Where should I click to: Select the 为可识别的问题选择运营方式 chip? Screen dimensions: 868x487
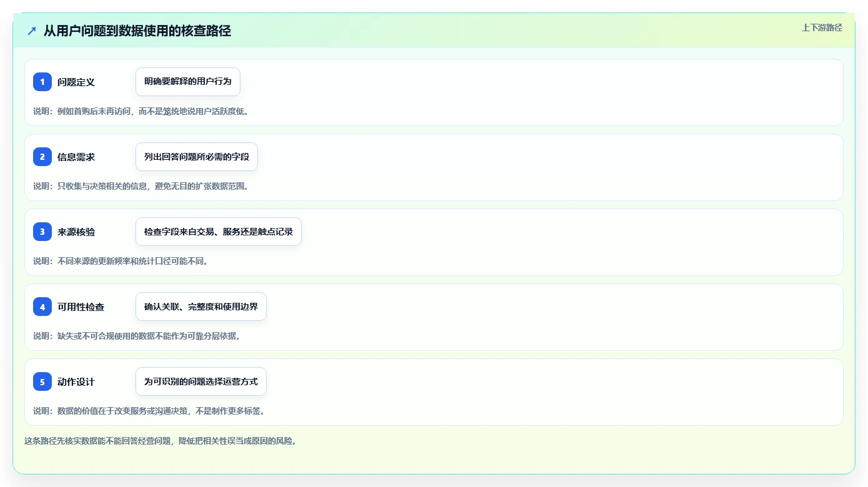[x=201, y=381]
